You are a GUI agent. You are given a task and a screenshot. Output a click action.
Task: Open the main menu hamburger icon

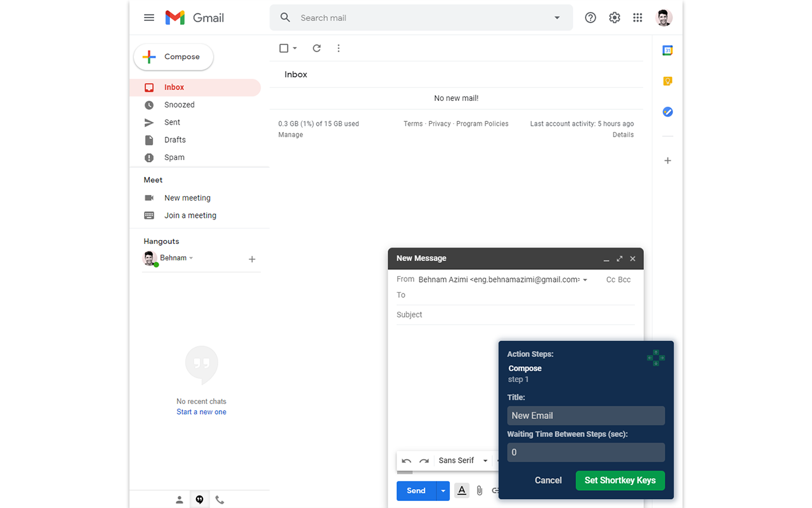click(149, 18)
